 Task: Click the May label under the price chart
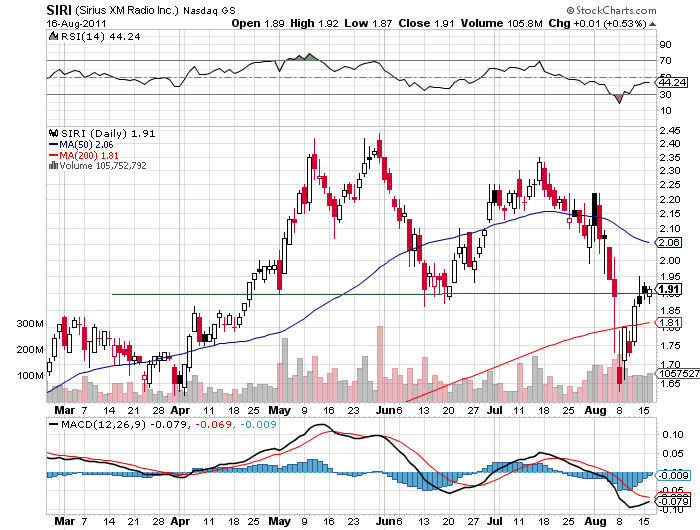pyautogui.click(x=279, y=410)
